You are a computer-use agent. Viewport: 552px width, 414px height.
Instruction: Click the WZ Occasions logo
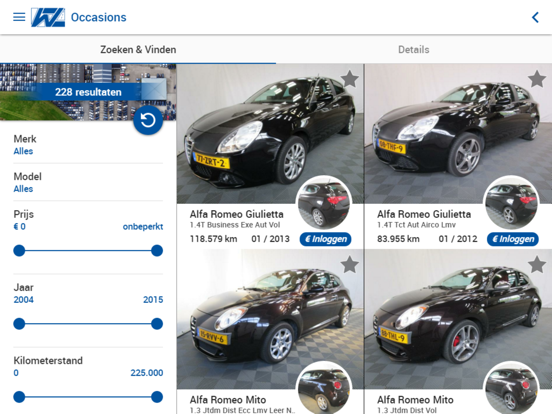coord(48,17)
